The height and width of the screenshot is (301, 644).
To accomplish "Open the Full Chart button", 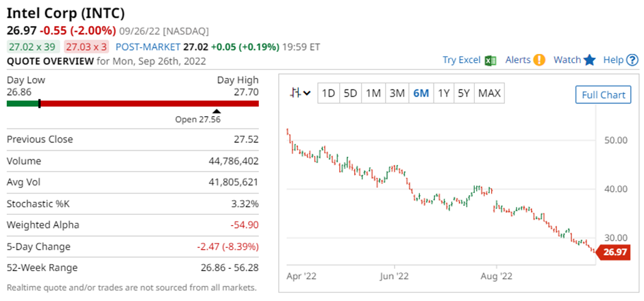I will click(603, 94).
